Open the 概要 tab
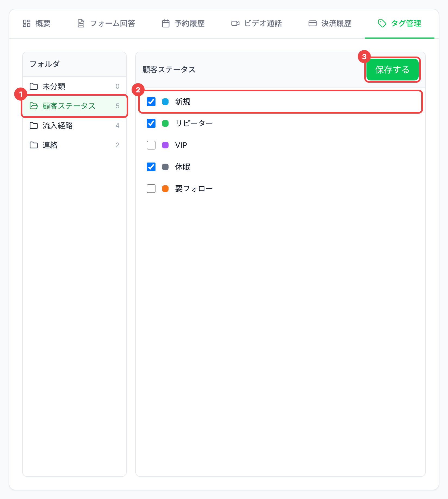Image resolution: width=448 pixels, height=499 pixels. 36,23
